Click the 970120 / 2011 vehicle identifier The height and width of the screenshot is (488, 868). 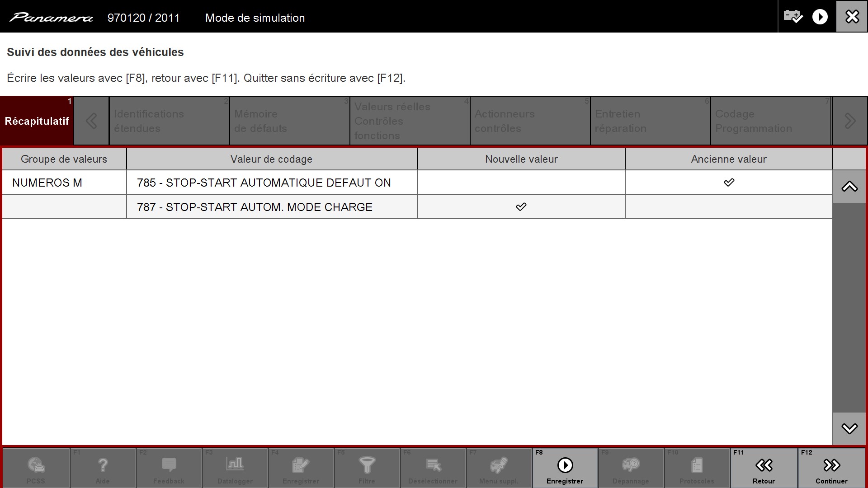point(144,18)
